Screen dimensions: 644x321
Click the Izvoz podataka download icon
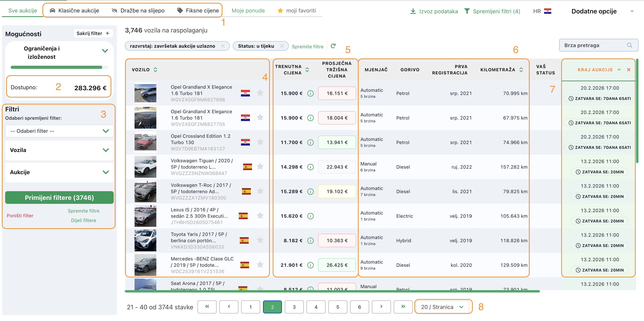[x=413, y=11]
